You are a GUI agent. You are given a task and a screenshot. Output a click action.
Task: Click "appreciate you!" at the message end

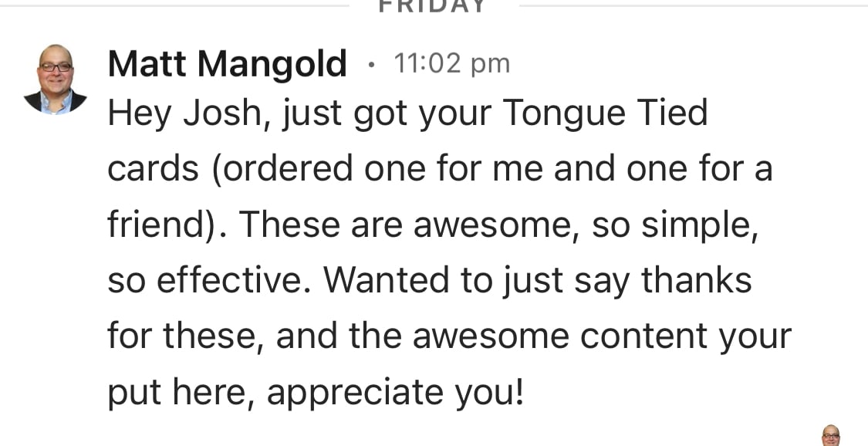click(x=395, y=394)
